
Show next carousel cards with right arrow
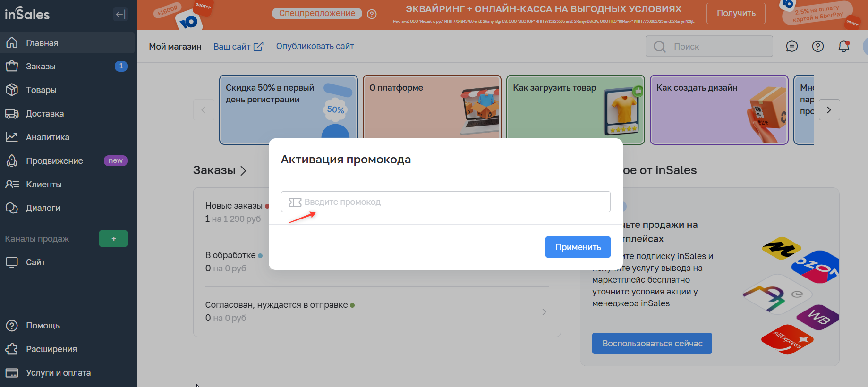[x=829, y=110]
